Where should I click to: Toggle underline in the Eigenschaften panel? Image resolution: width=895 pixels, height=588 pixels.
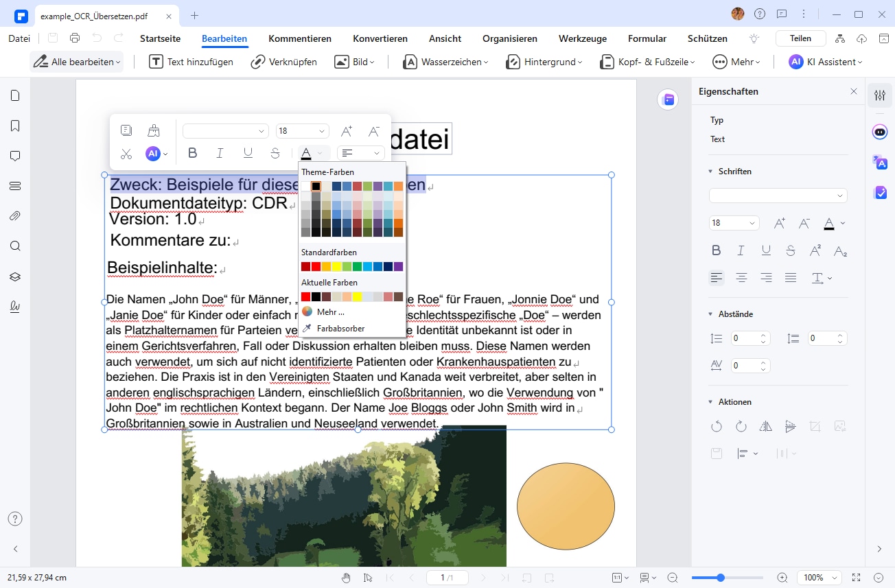click(x=766, y=250)
